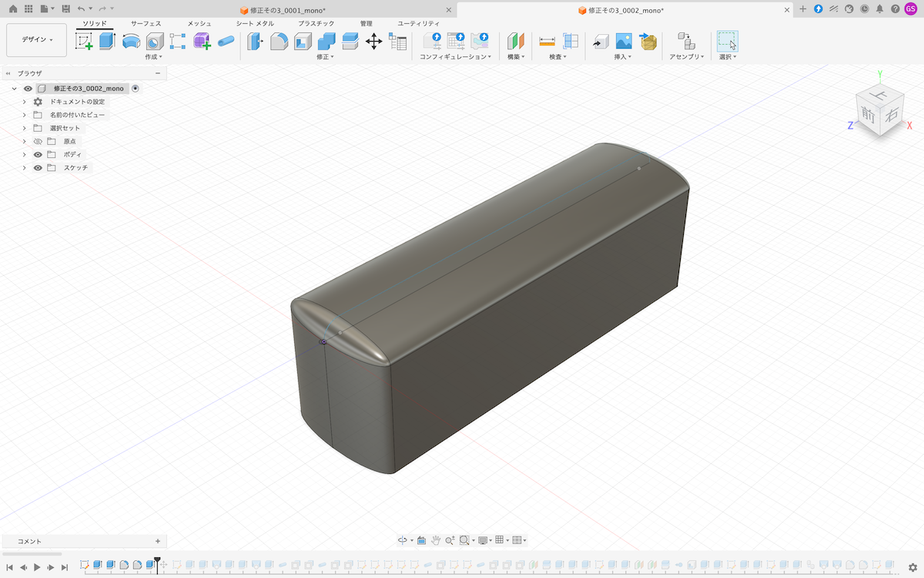Click the Create Form purple box icon
924x578 pixels.
point(202,42)
